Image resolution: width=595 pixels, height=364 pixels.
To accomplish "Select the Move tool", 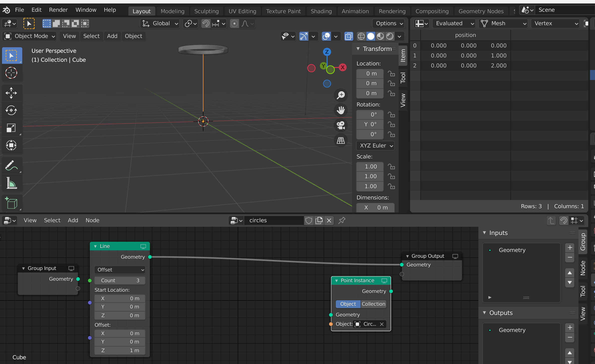I will pyautogui.click(x=11, y=93).
